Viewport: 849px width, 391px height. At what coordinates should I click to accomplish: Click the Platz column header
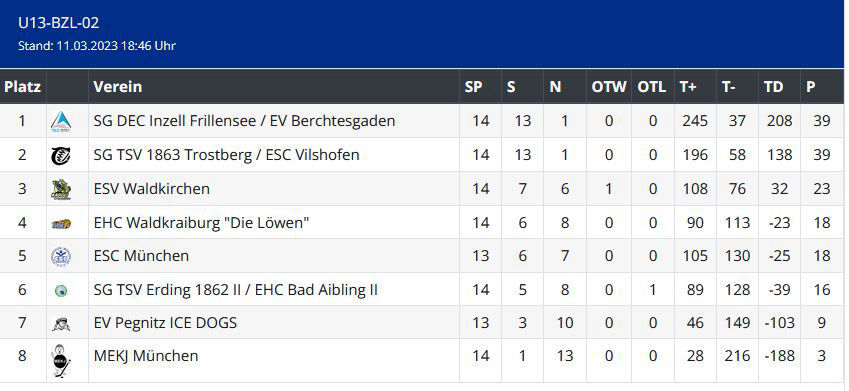pos(23,87)
